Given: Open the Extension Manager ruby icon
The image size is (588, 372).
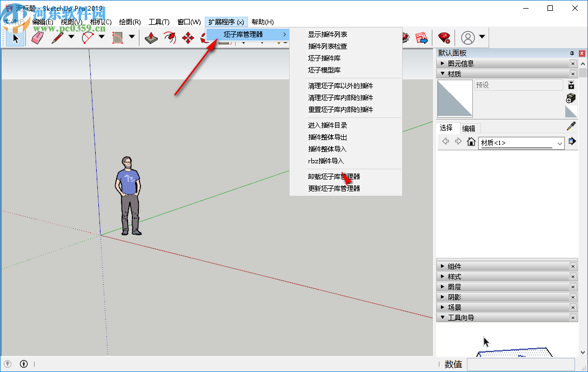Looking at the screenshot, I should pos(444,38).
